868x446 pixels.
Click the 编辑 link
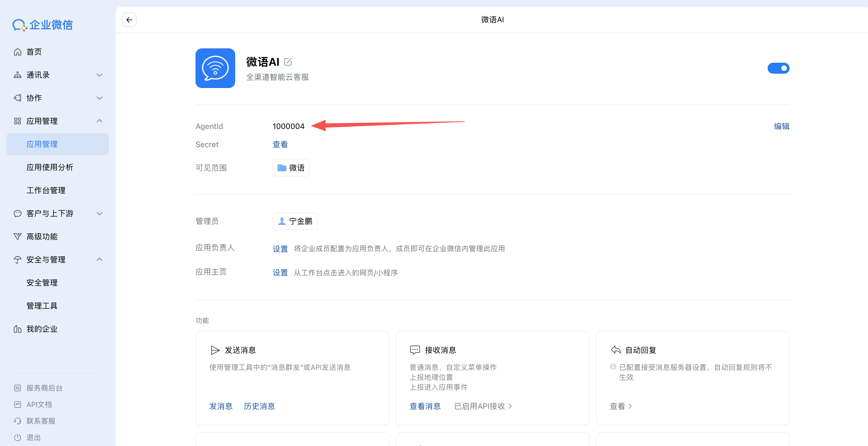781,126
